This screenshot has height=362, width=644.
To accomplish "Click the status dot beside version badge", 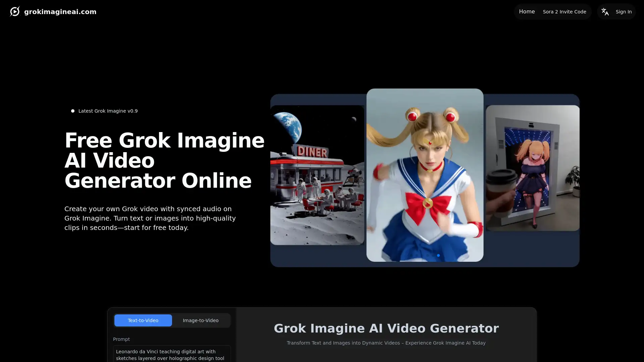I will 72,111.
